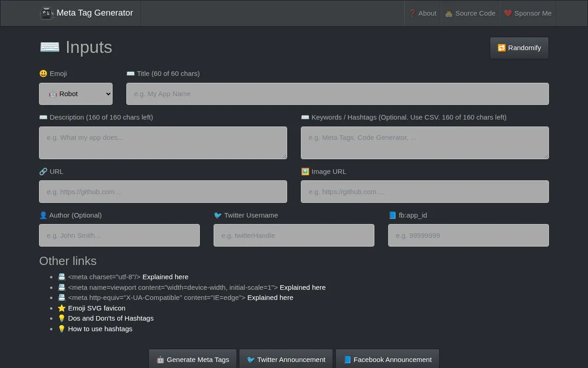Click the keyboard icon beside Title label

(x=130, y=74)
